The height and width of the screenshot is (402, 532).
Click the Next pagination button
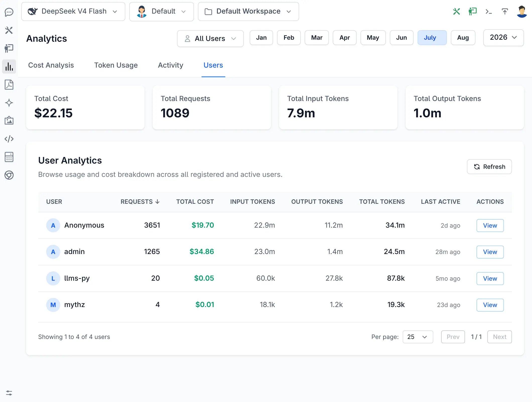coord(500,337)
